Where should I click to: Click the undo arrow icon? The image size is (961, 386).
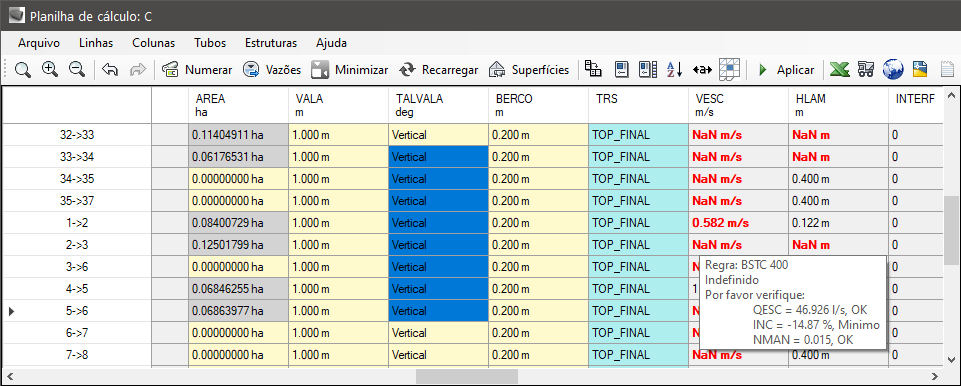(x=110, y=70)
